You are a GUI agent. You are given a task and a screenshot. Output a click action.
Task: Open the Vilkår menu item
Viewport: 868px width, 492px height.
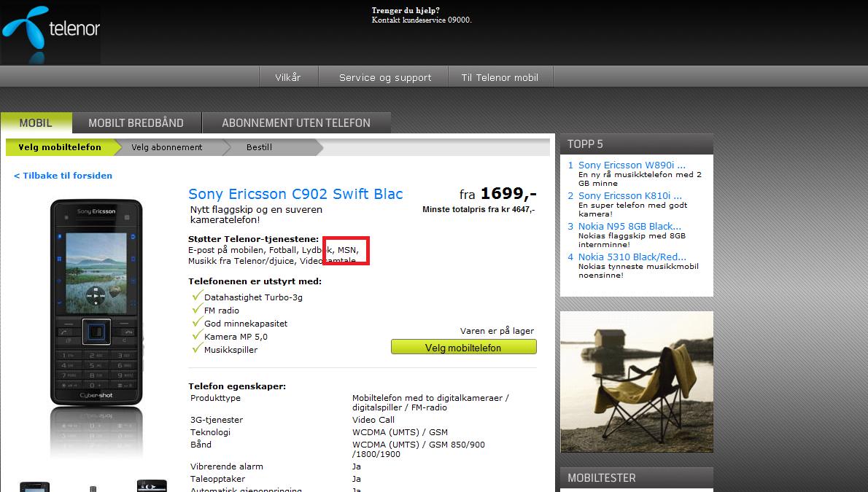click(288, 77)
